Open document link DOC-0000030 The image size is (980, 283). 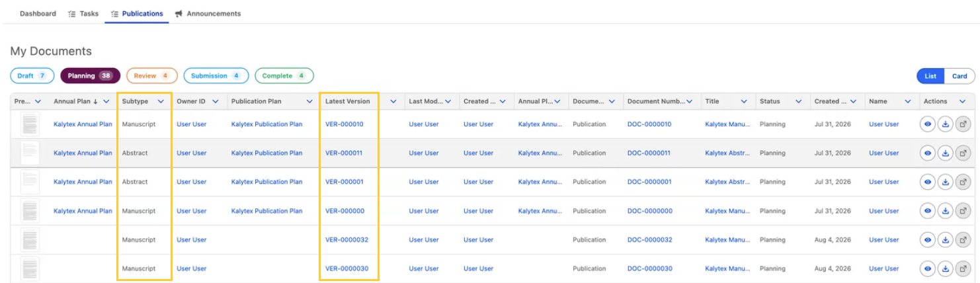point(649,268)
